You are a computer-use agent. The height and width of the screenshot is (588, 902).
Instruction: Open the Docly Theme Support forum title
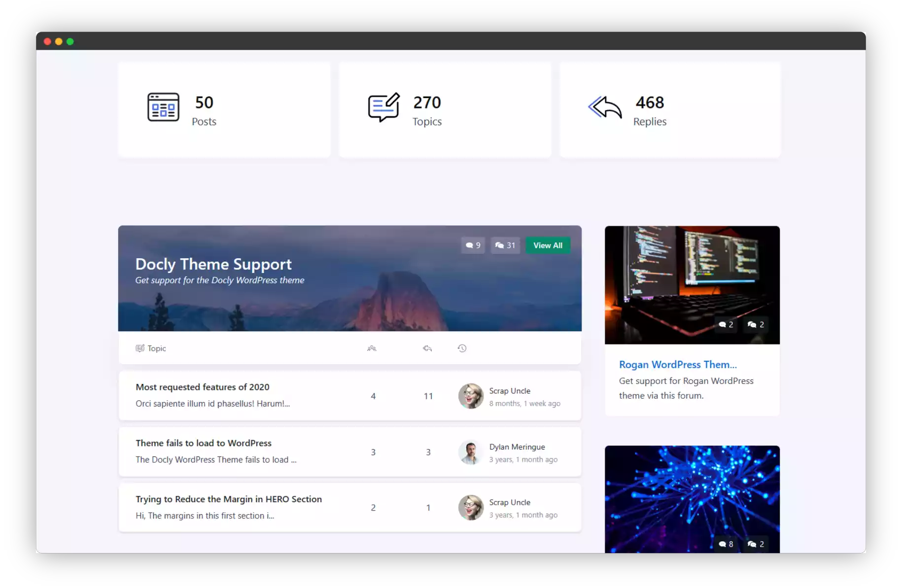213,264
